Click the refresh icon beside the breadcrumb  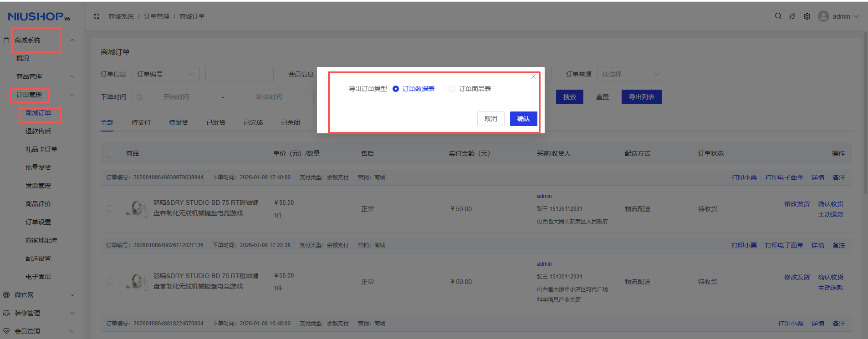[97, 16]
